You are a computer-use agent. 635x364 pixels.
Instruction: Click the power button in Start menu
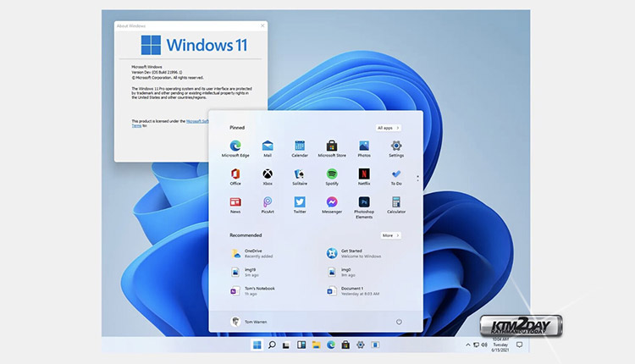pyautogui.click(x=399, y=322)
